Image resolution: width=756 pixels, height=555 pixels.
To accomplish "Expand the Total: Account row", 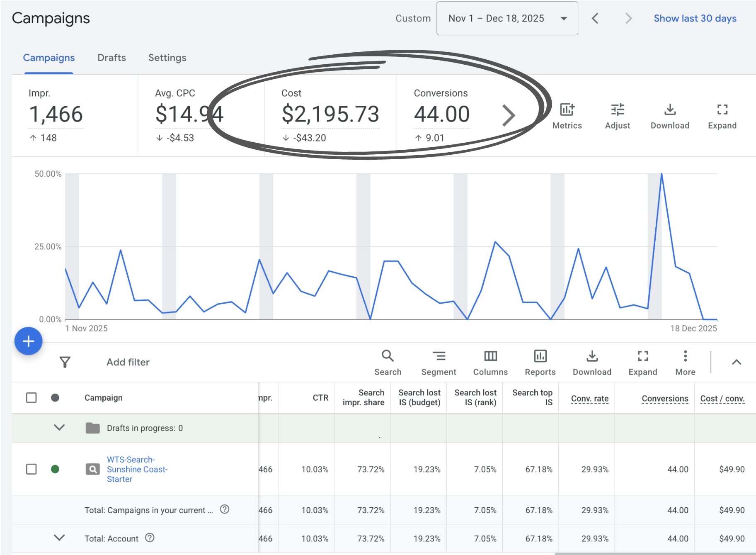I will point(59,538).
